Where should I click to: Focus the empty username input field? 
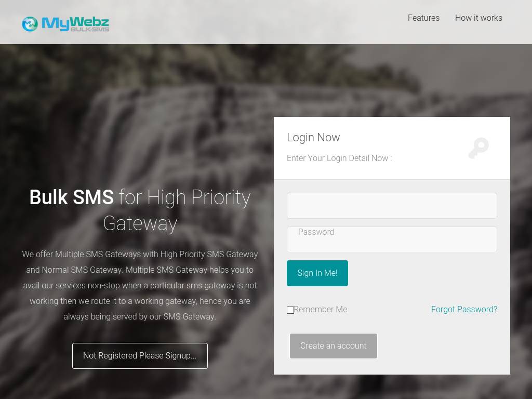[392, 206]
